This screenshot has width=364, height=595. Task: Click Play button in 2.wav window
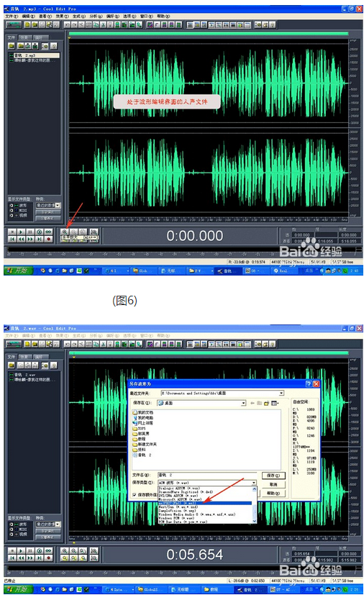[x=22, y=551]
